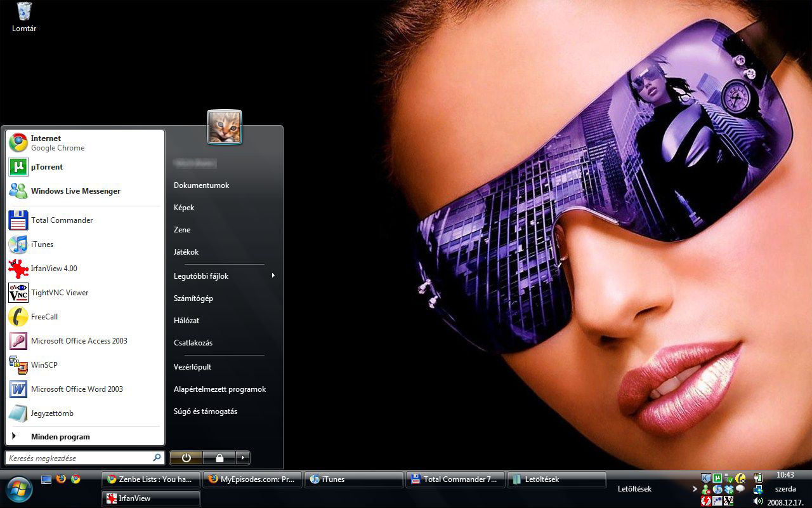This screenshot has width=812, height=508.
Task: Expand the shutdown options arrow
Action: 243,458
